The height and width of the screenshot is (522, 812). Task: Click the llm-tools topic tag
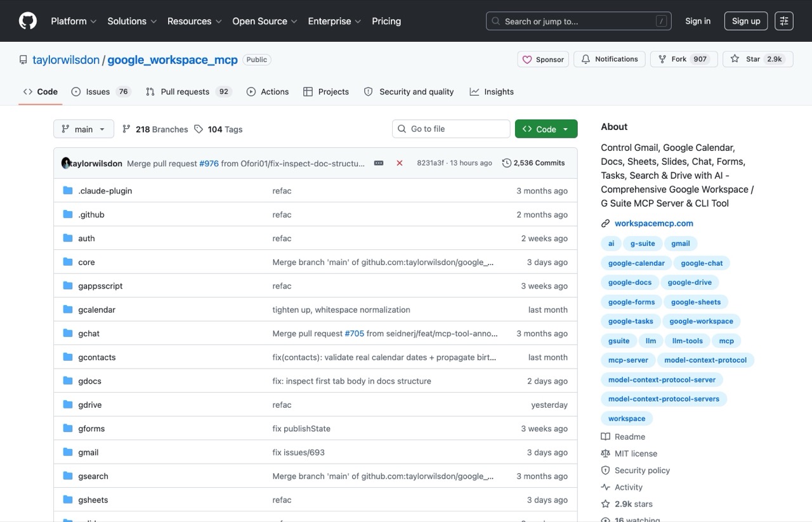click(688, 341)
